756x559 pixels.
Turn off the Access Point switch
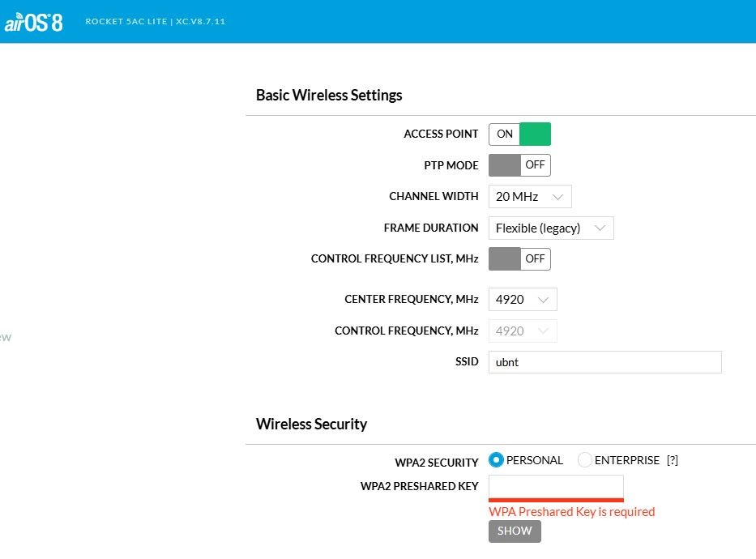click(519, 134)
